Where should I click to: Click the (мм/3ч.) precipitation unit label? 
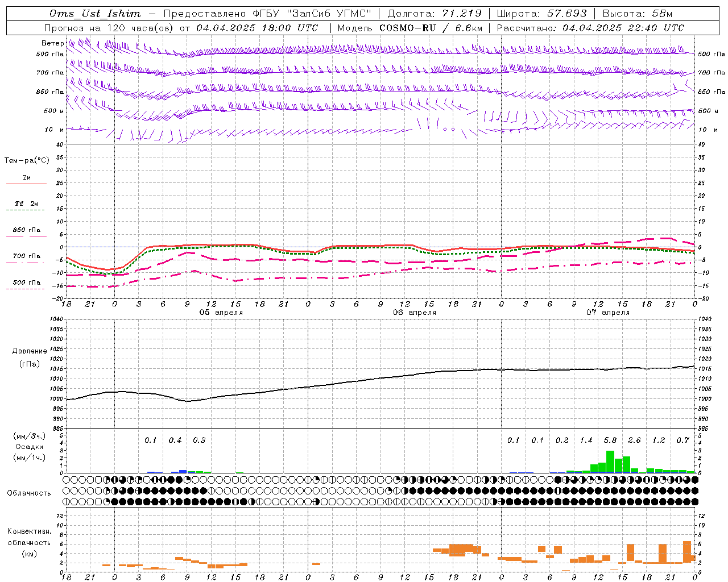click(29, 436)
